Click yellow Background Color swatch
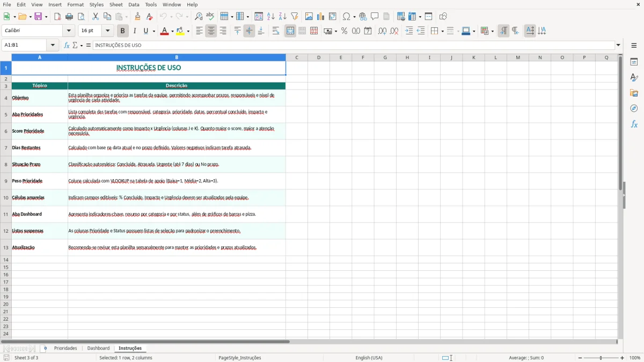Screen dimensions: 644x362 click(x=180, y=31)
